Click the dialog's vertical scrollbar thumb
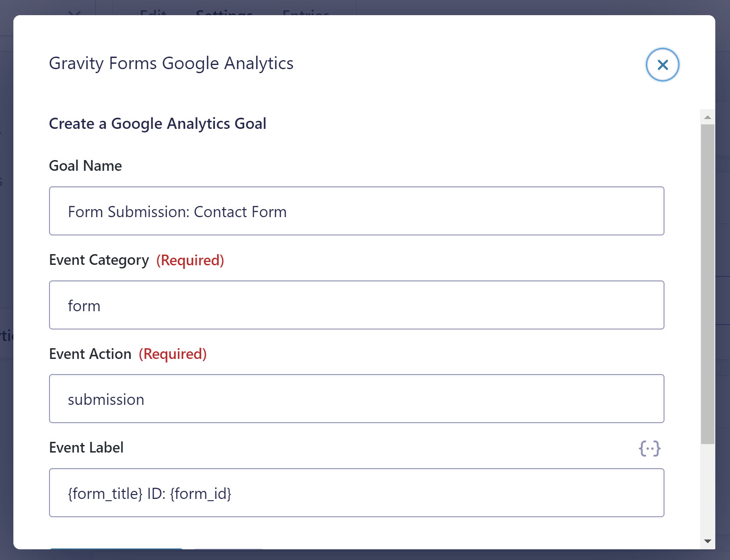Image resolution: width=730 pixels, height=560 pixels. pyautogui.click(x=707, y=284)
